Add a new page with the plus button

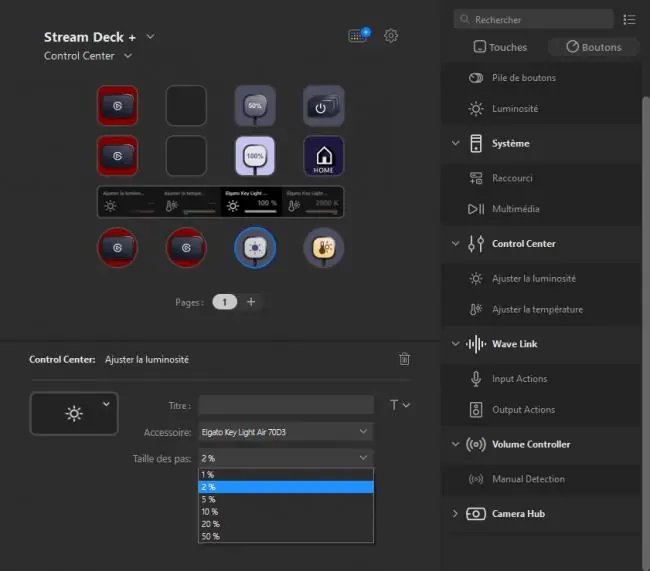[x=251, y=302]
